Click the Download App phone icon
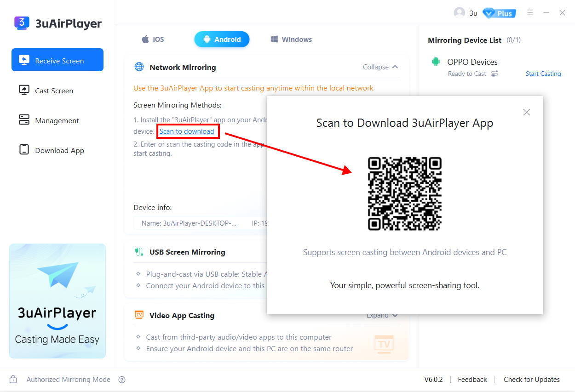This screenshot has height=392, width=575. coord(24,150)
